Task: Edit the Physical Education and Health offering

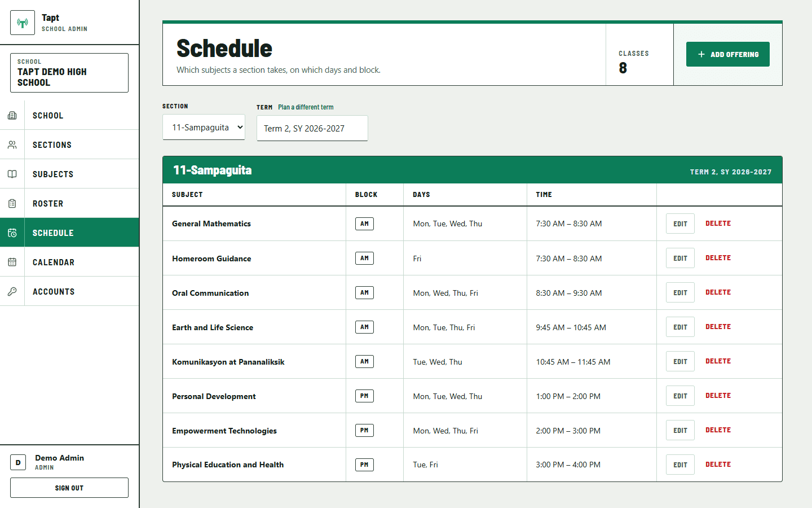Action: 680,465
